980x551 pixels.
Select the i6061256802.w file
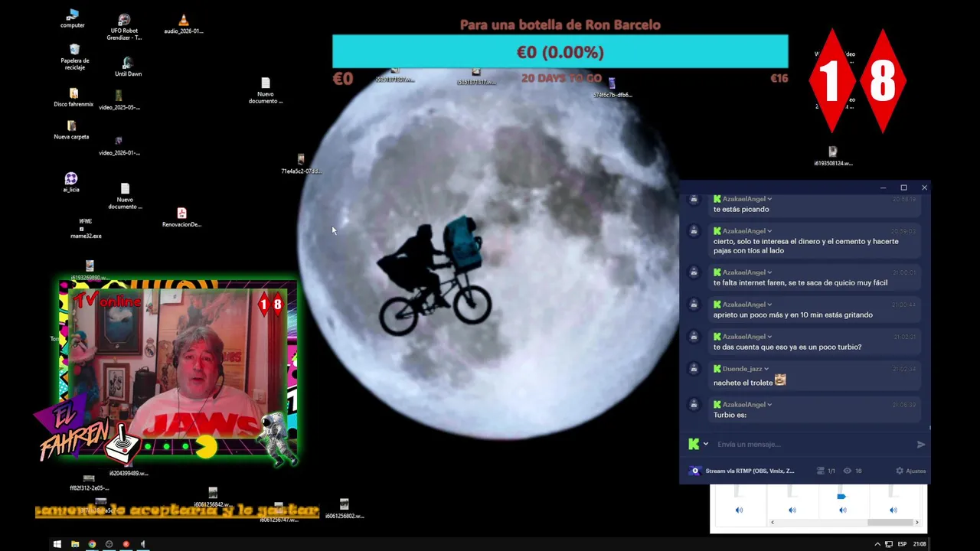point(344,509)
